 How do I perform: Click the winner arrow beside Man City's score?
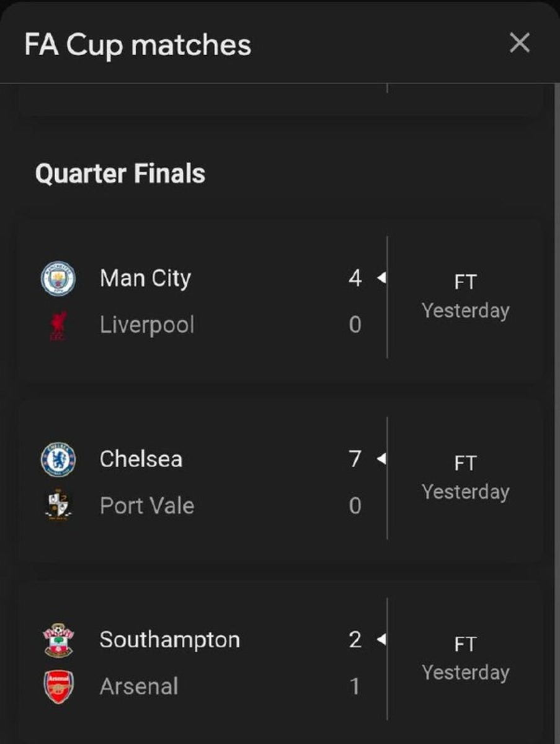click(381, 278)
